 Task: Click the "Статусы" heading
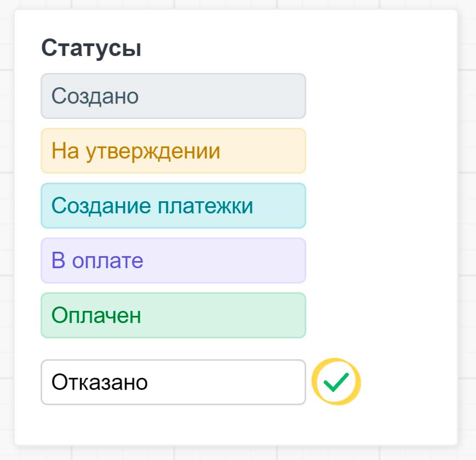point(91,48)
